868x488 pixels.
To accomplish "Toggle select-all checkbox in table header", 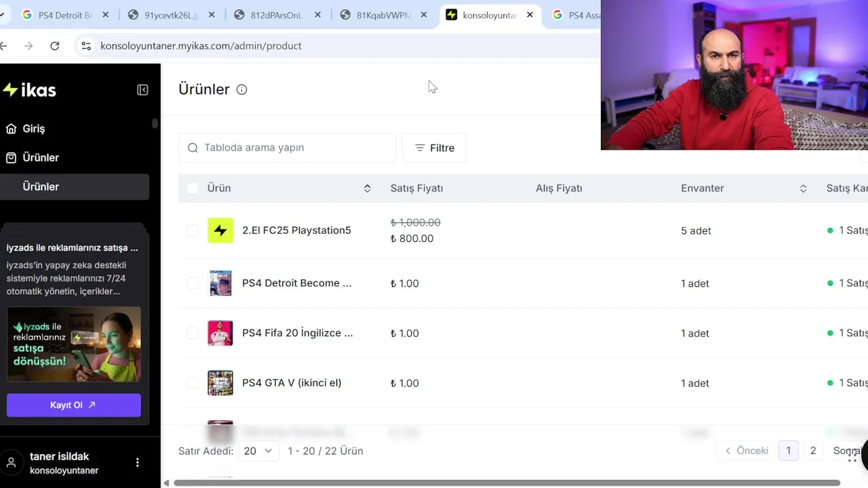I will tap(193, 188).
